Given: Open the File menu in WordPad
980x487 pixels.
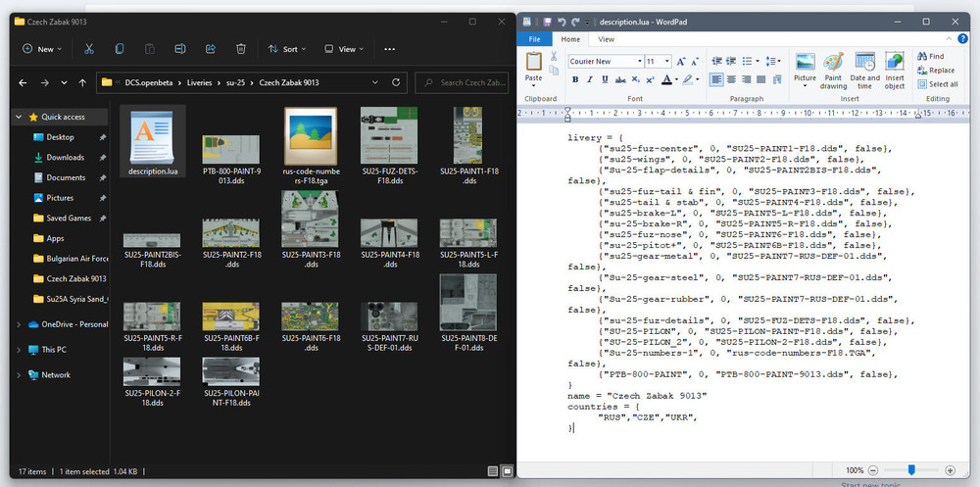Looking at the screenshot, I should [x=534, y=39].
